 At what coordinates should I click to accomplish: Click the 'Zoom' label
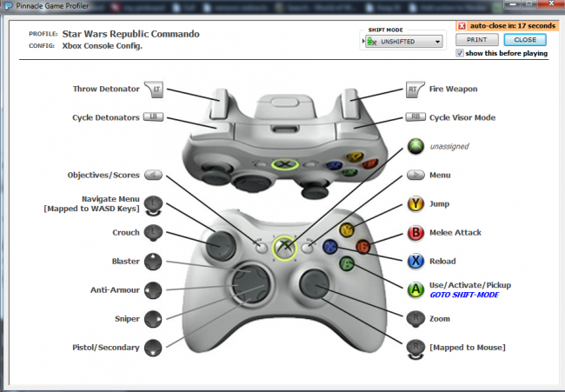click(440, 319)
